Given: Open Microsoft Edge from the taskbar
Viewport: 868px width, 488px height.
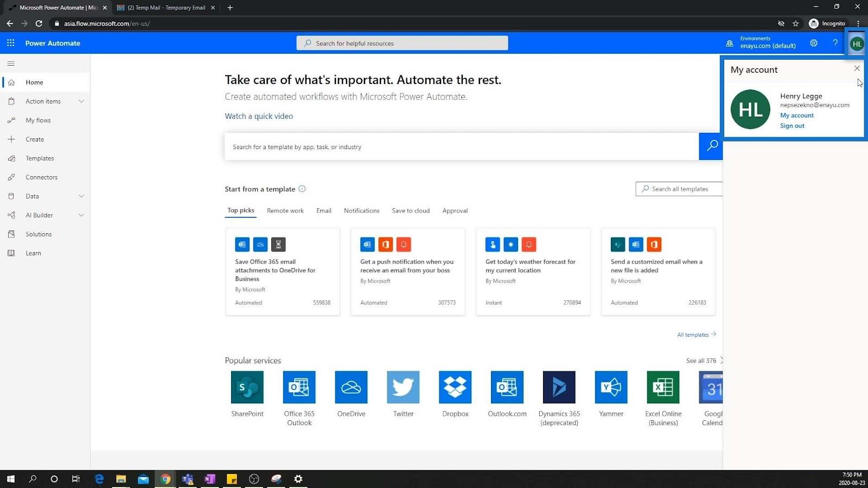Looking at the screenshot, I should (x=99, y=479).
